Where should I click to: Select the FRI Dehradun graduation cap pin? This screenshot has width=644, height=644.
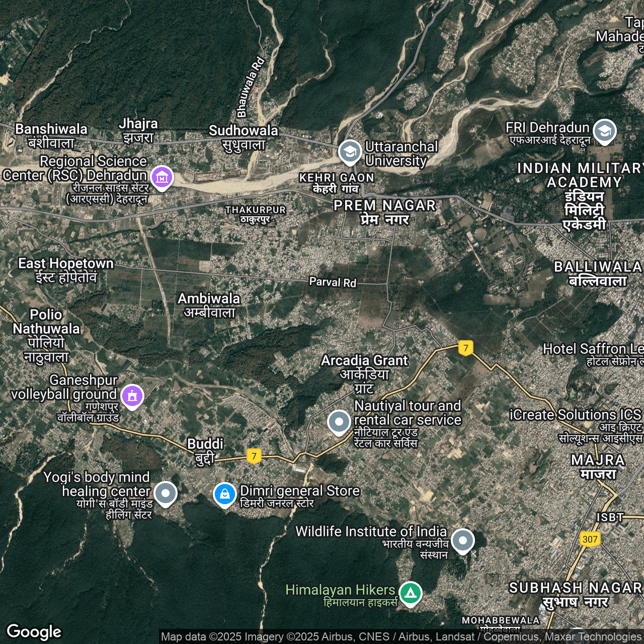tap(604, 131)
